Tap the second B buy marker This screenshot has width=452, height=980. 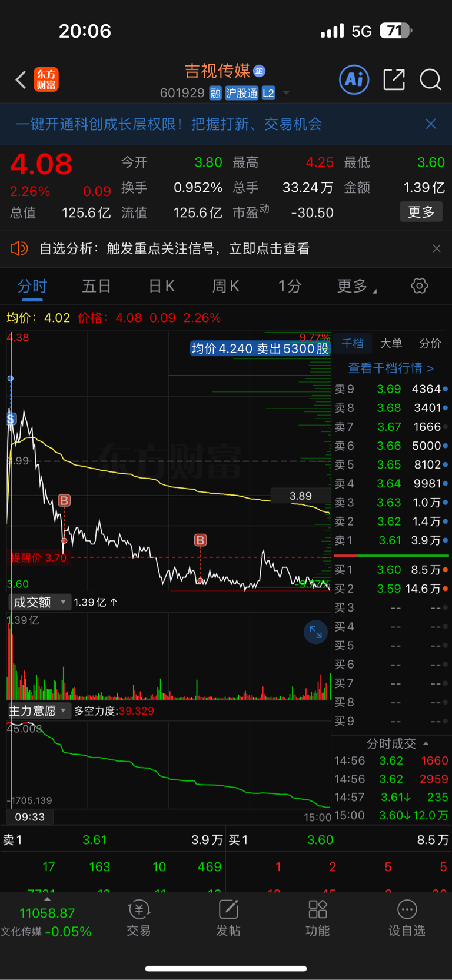[200, 540]
